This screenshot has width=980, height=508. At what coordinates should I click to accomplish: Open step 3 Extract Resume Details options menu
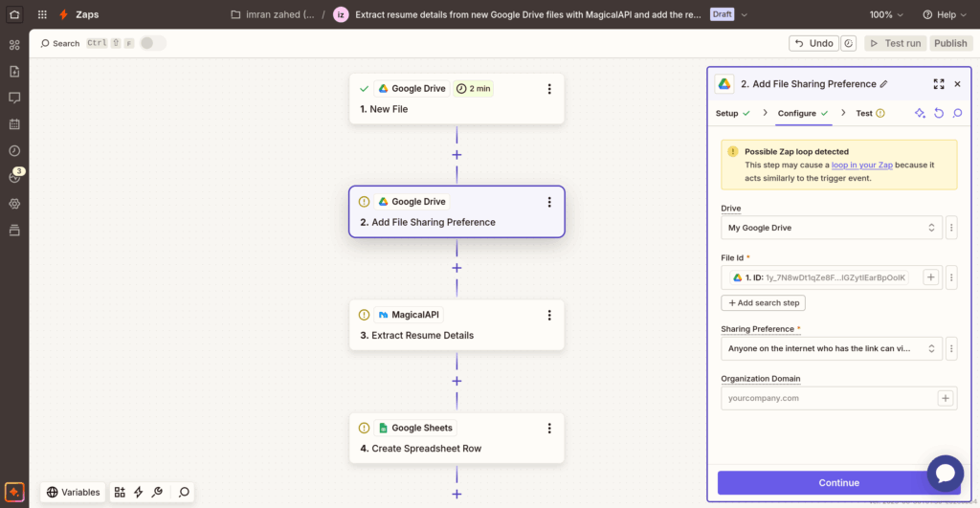tap(549, 315)
